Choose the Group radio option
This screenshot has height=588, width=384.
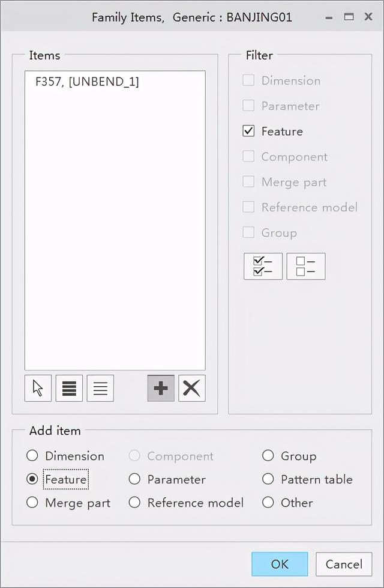[268, 456]
